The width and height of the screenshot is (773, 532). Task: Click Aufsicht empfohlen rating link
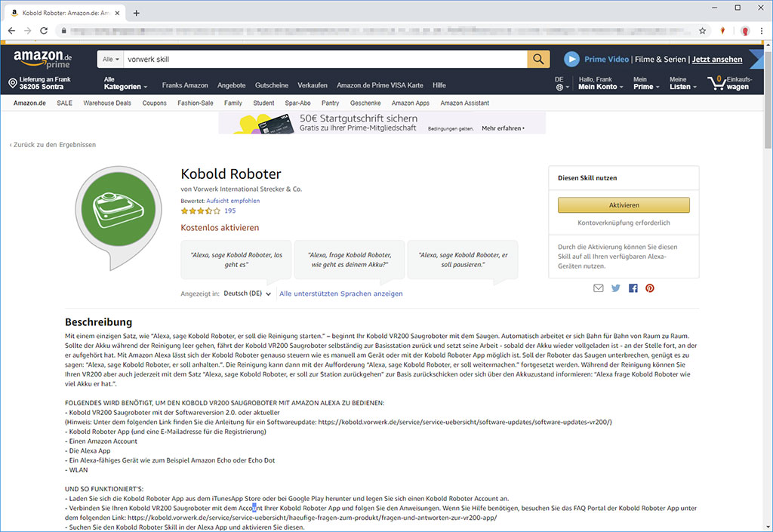233,201
